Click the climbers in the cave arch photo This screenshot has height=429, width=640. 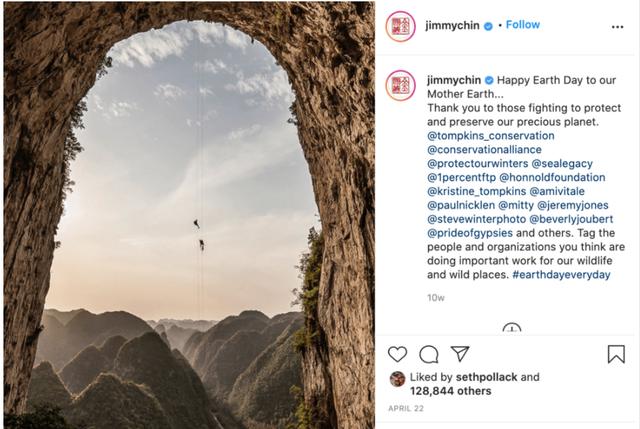199,236
